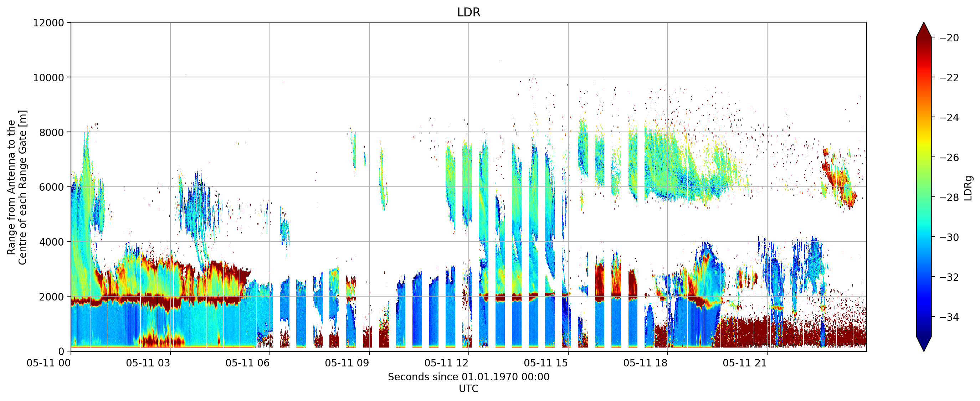This screenshot has height=401, width=980.
Task: Click the colorbar tick label −28
Action: tap(949, 197)
